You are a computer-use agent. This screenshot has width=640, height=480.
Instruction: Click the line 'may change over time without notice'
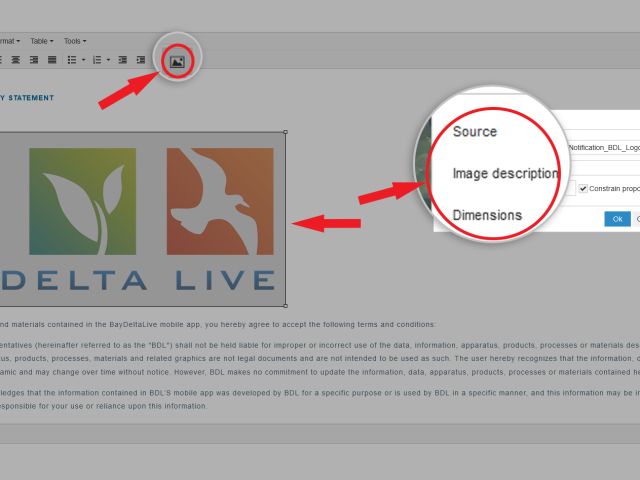coord(320,372)
